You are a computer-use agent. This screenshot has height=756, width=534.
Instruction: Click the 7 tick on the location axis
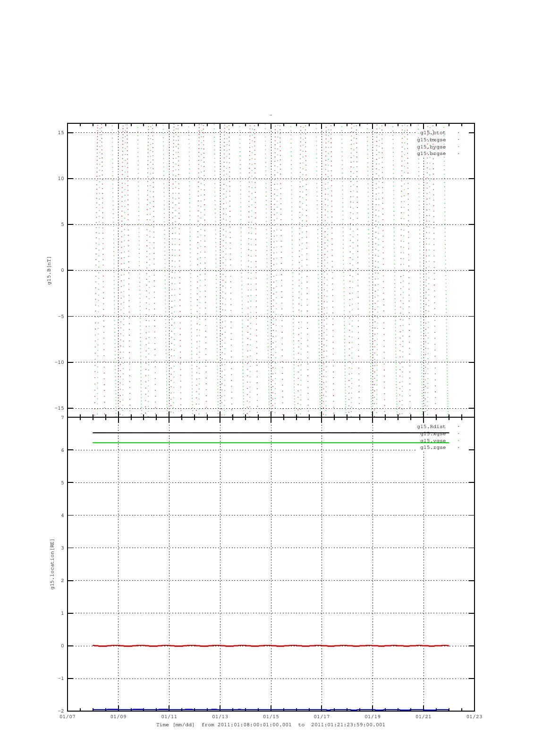pyautogui.click(x=62, y=418)
